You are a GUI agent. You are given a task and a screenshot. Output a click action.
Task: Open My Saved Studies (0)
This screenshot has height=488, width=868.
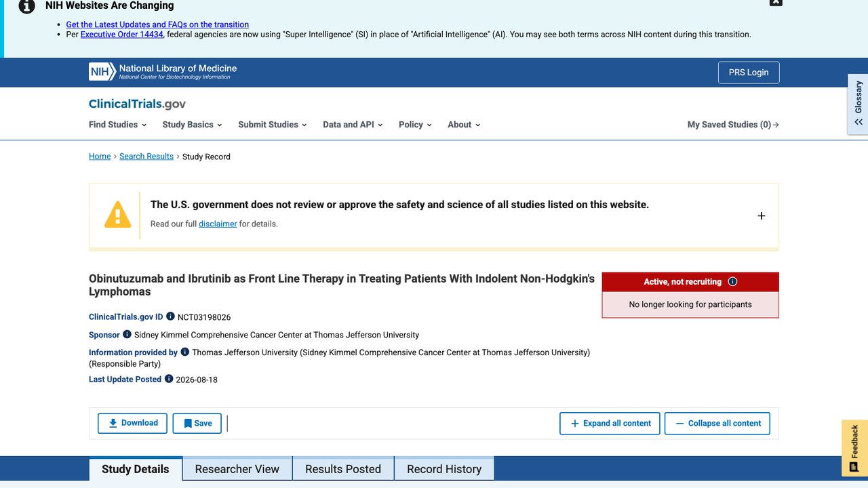(x=733, y=125)
